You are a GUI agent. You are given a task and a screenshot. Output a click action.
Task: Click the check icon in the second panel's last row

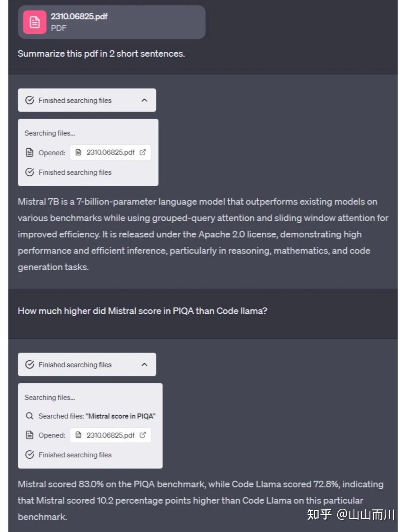pyautogui.click(x=30, y=455)
